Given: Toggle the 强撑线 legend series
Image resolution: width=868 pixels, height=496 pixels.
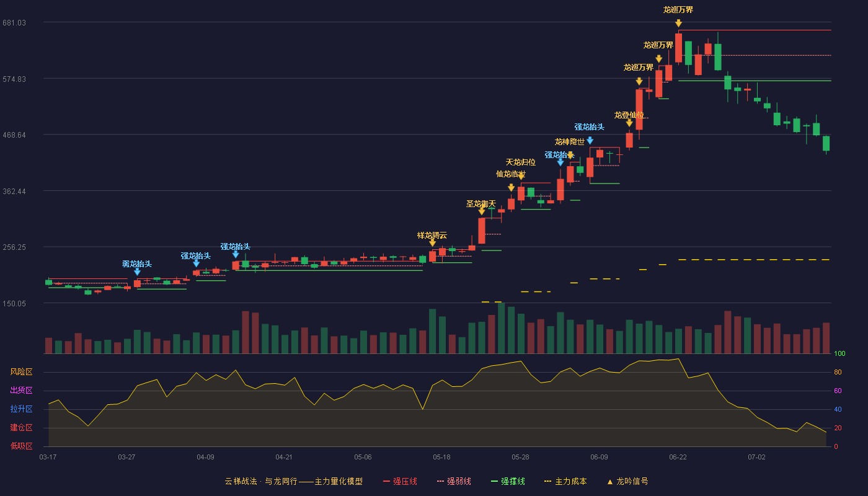Looking at the screenshot, I should (x=508, y=481).
